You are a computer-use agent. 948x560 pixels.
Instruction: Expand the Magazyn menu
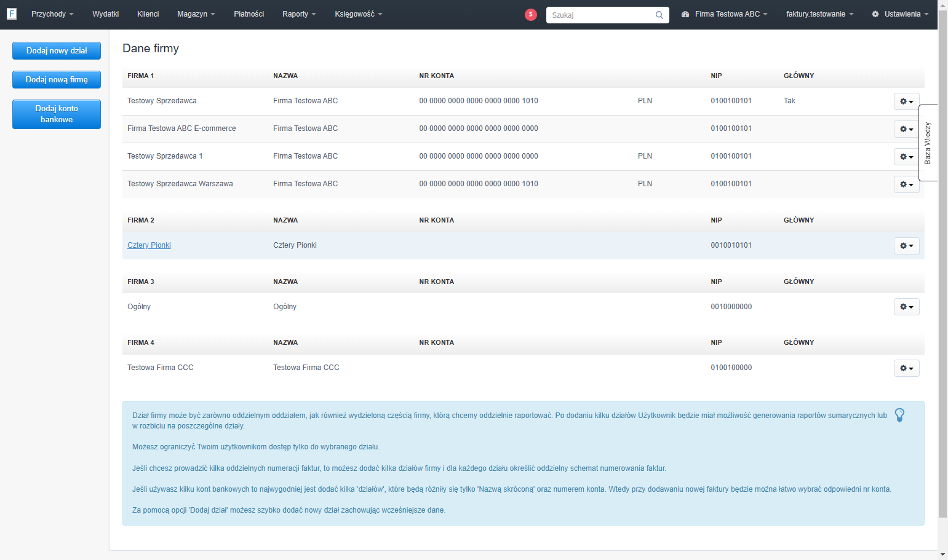pos(196,14)
